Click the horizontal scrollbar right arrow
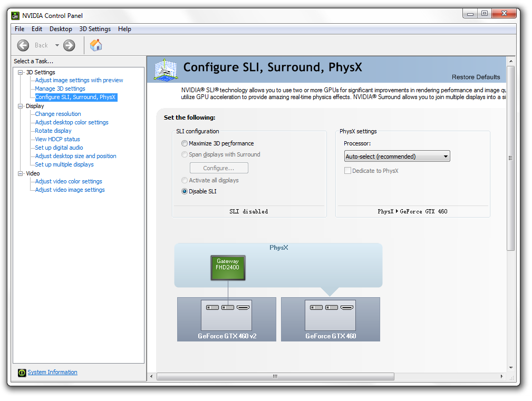 coord(501,377)
